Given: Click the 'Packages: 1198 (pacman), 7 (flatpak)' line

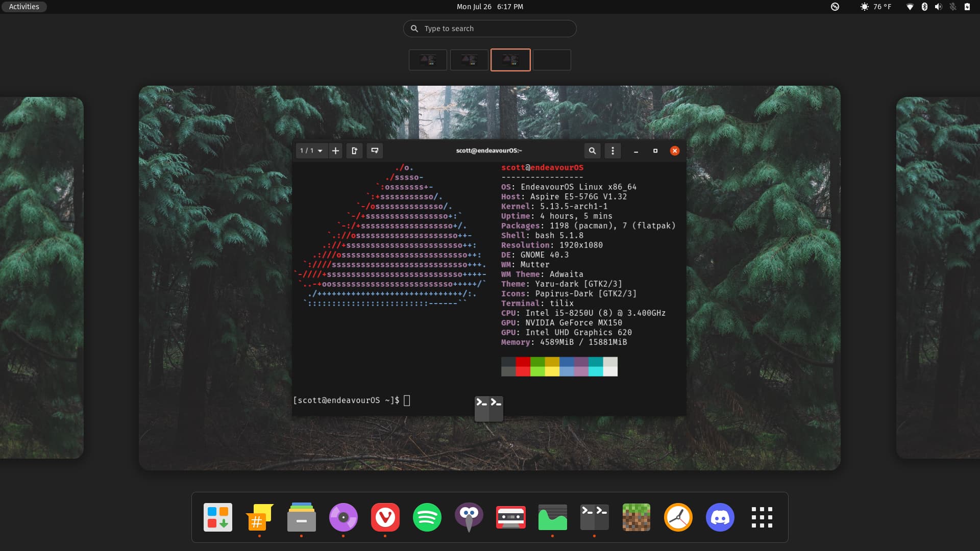Looking at the screenshot, I should coord(588,226).
